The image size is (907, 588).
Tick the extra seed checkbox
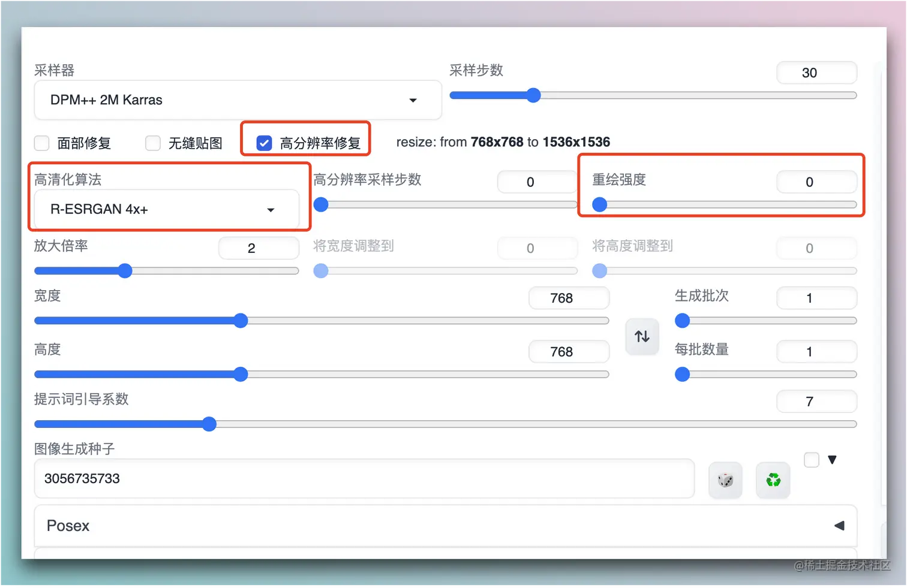coord(812,460)
